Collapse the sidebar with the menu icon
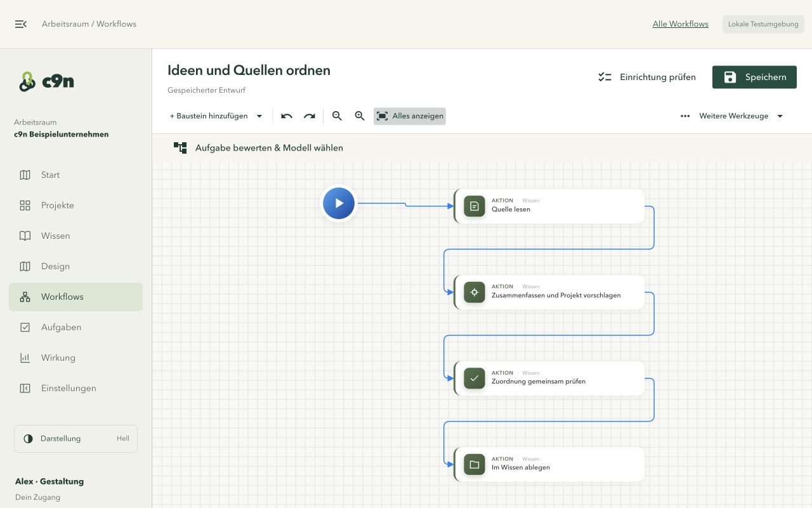Image resolution: width=812 pixels, height=508 pixels. point(21,24)
